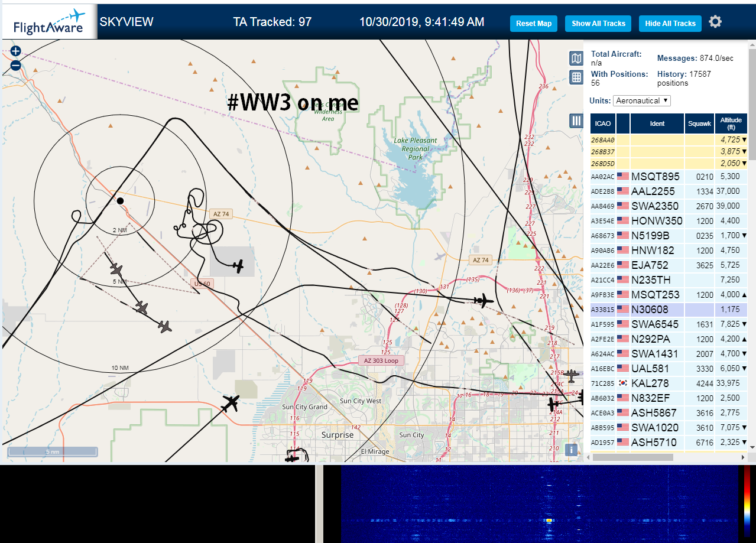Image resolution: width=756 pixels, height=543 pixels.
Task: Click the FlightAware logo
Action: coord(48,22)
